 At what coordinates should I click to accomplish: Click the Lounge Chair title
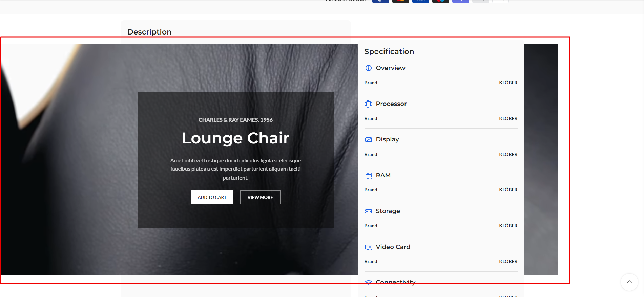click(236, 138)
